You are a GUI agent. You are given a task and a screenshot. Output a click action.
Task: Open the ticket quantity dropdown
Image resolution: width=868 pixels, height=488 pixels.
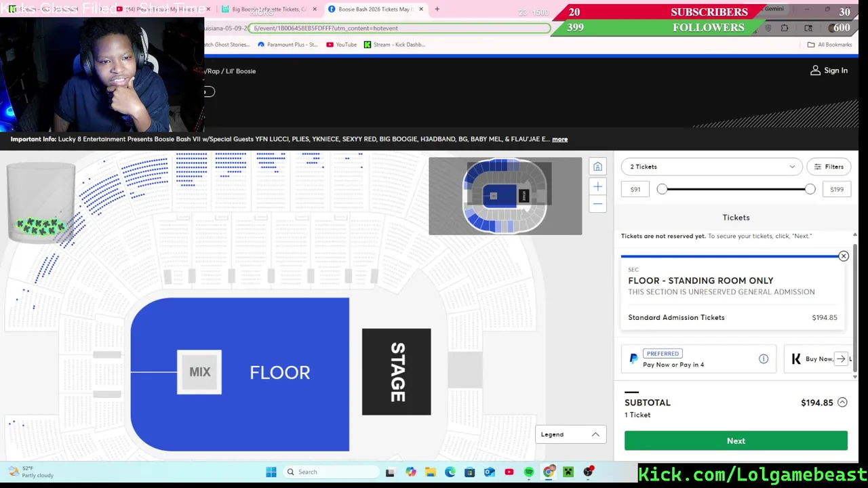(712, 167)
